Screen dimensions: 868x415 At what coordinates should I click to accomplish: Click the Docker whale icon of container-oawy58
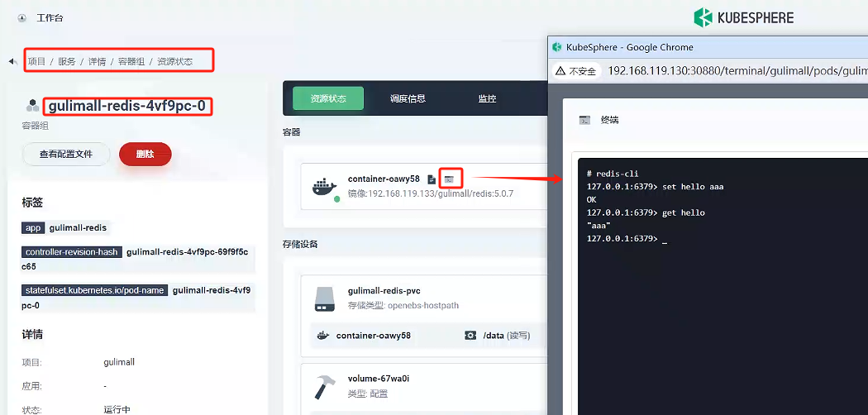[x=324, y=187]
